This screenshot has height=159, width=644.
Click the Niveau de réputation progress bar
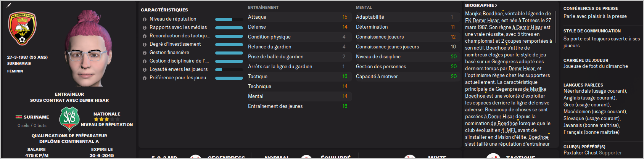point(229,19)
